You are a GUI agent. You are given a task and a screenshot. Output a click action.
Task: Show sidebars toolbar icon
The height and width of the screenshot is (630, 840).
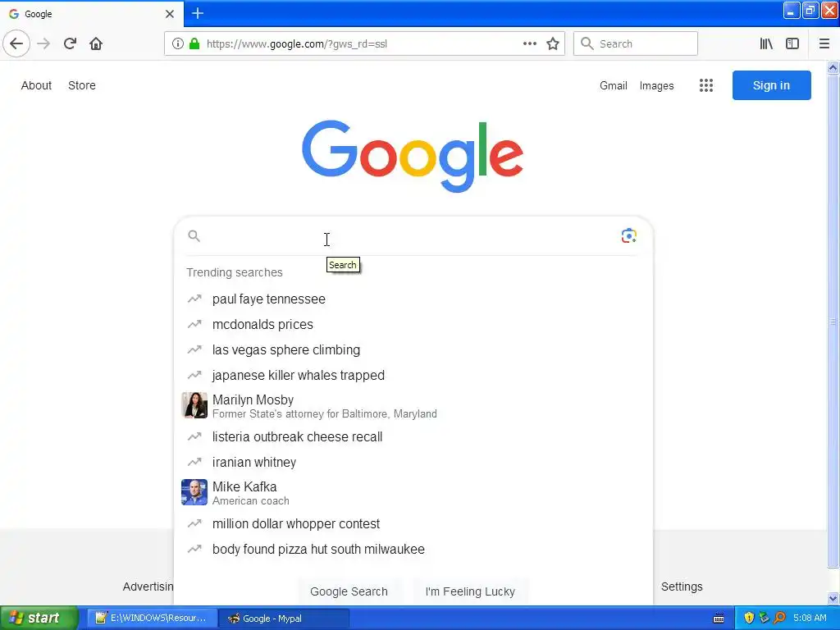click(x=792, y=43)
